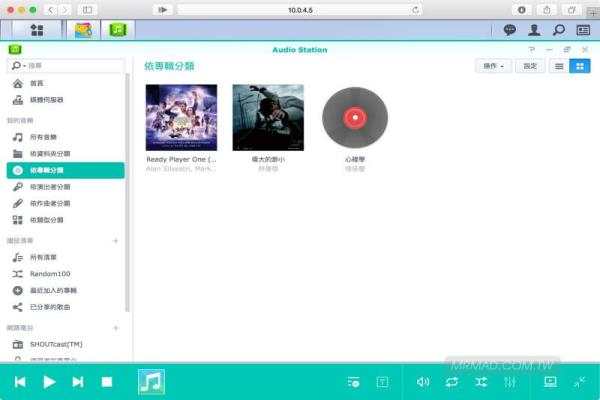Select 依演出者分類 by artist item

(65, 187)
